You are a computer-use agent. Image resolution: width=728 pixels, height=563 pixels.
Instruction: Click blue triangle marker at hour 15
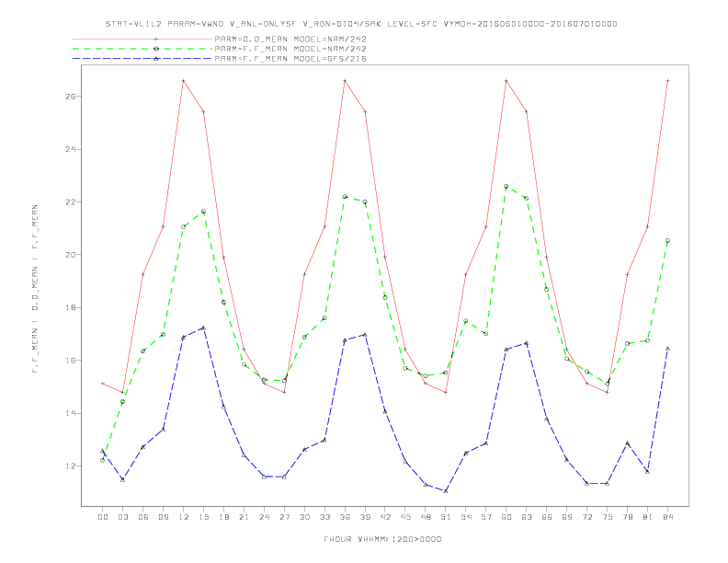[x=203, y=327]
